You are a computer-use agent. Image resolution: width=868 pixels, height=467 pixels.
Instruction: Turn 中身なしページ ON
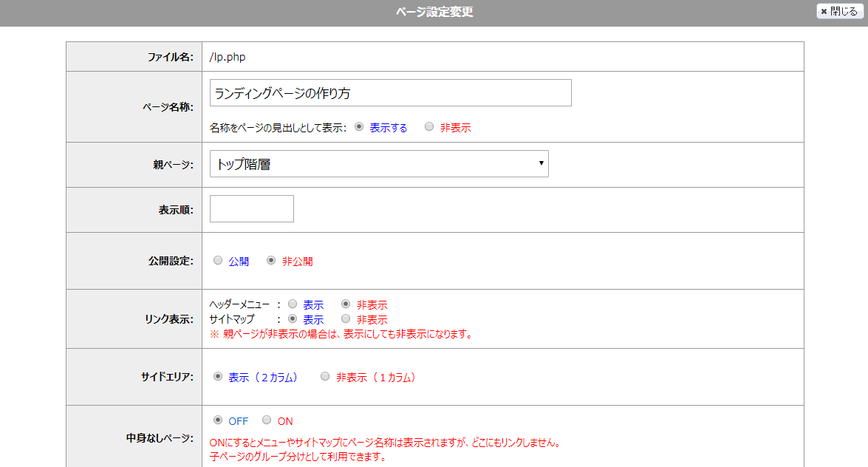pos(267,420)
